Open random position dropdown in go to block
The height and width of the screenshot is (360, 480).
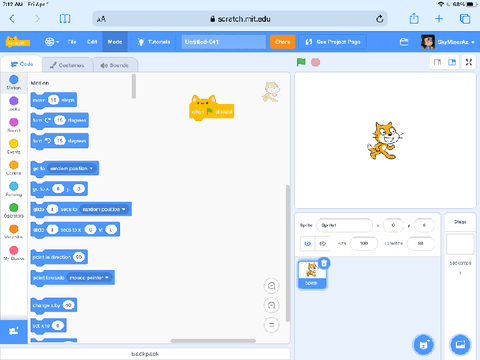coord(71,169)
